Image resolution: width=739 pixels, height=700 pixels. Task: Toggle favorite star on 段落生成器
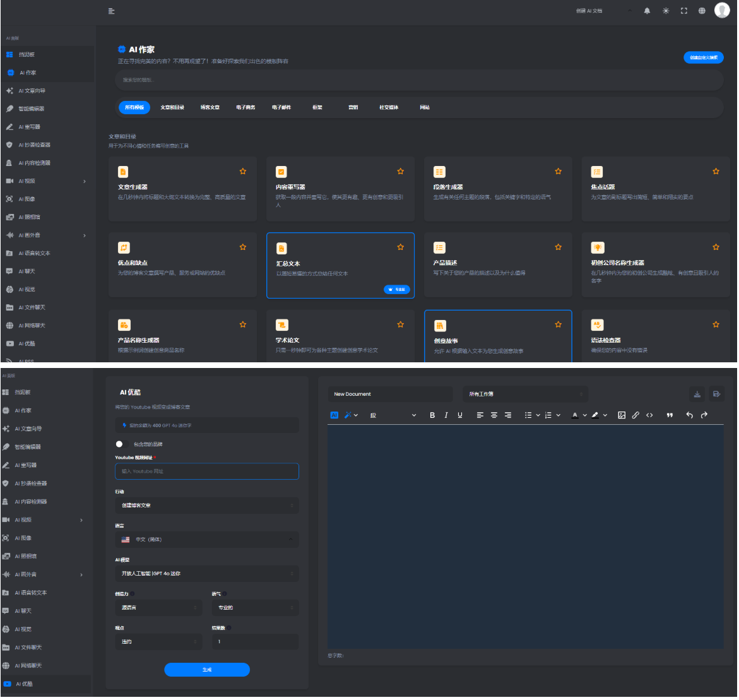[558, 172]
